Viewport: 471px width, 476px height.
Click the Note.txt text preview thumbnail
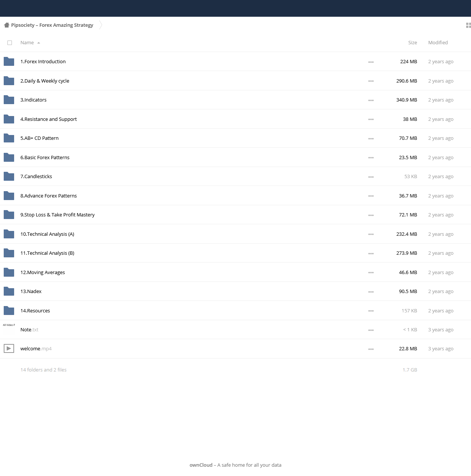point(9,329)
